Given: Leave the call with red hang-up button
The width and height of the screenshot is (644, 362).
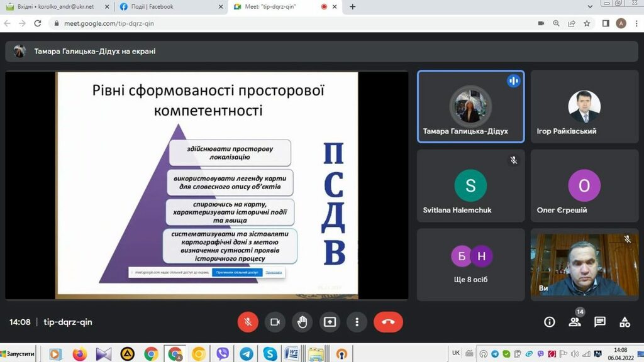Looking at the screenshot, I should 388,322.
